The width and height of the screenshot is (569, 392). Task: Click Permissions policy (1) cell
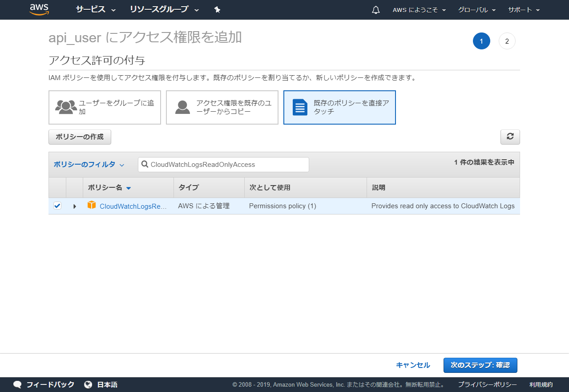click(x=282, y=206)
